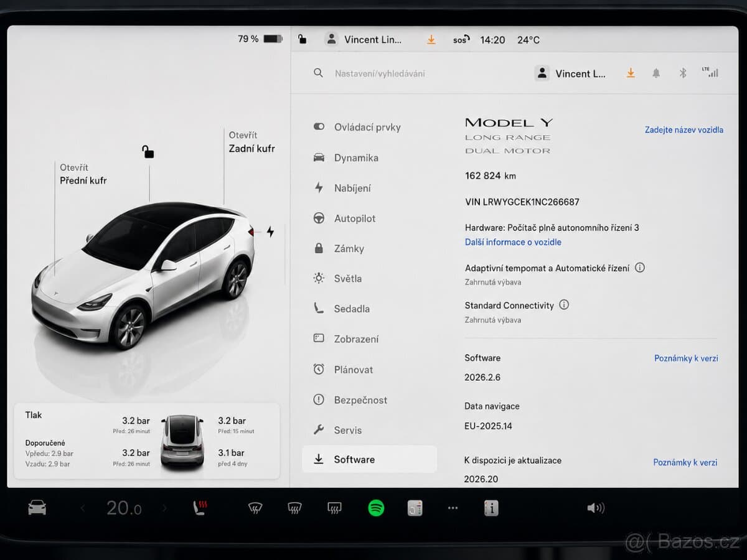Open Poznámky k verzi for available update

(x=685, y=462)
